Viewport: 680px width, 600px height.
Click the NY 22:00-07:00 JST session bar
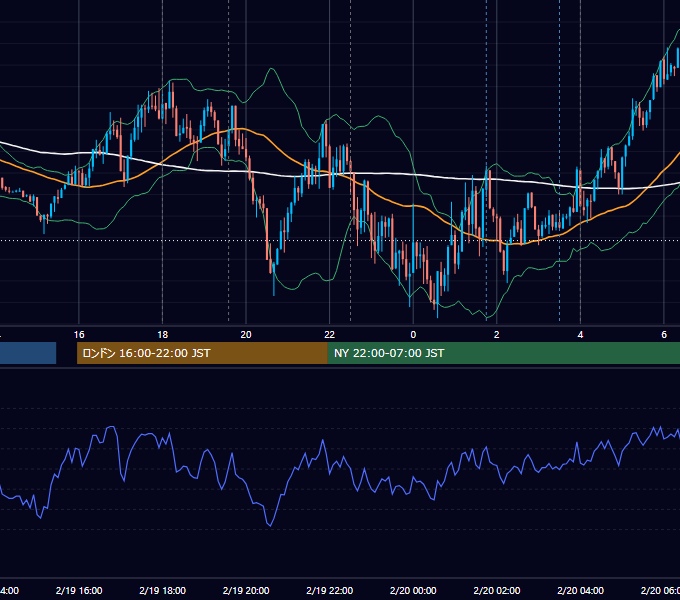coord(503,353)
